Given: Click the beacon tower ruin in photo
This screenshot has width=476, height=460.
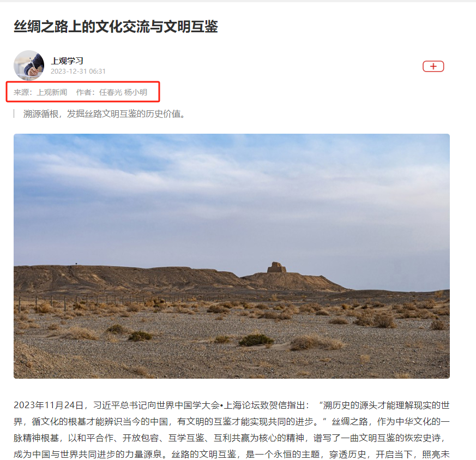Looking at the screenshot, I should [276, 267].
